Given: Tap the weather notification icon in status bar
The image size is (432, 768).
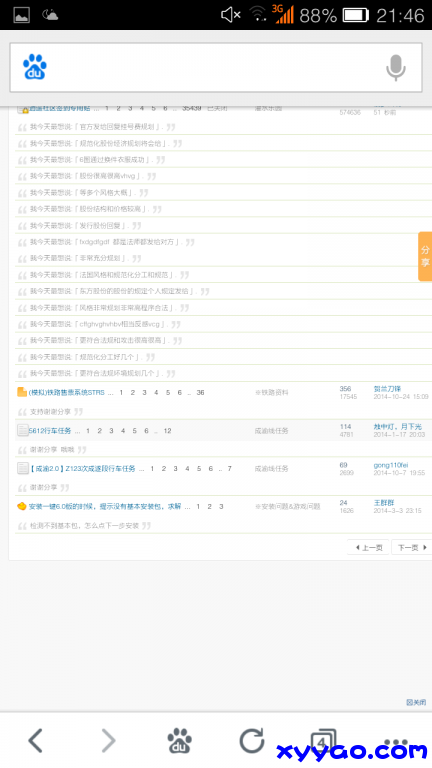Looking at the screenshot, I should (x=49, y=15).
